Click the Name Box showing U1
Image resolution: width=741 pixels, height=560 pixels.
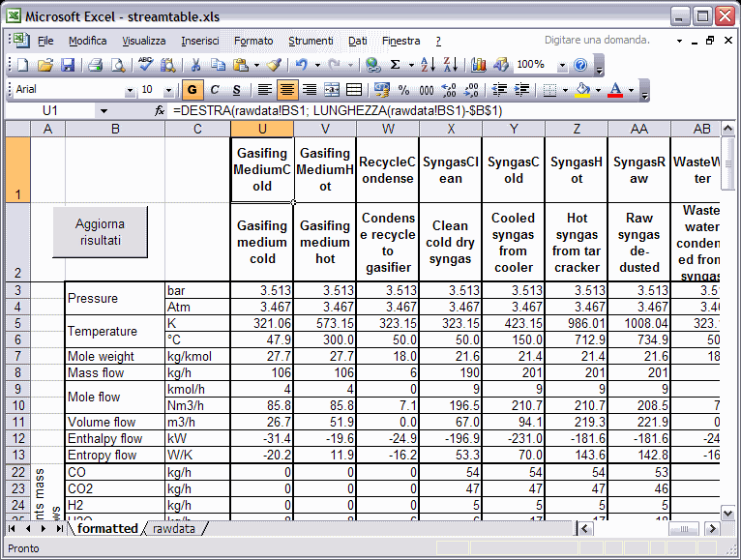[50, 111]
